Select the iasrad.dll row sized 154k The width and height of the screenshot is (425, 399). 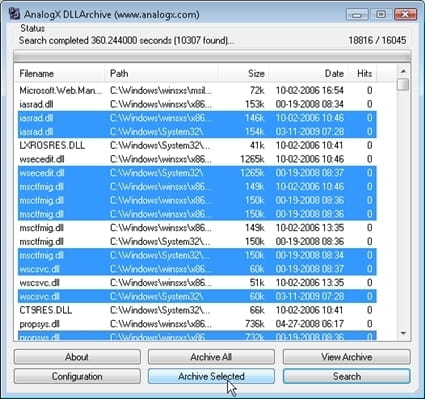pos(197,132)
